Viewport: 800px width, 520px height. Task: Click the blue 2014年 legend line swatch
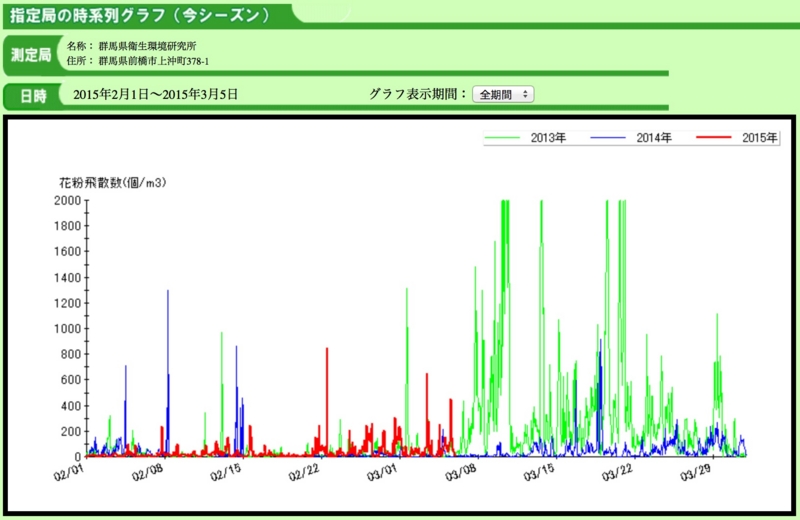pos(608,138)
